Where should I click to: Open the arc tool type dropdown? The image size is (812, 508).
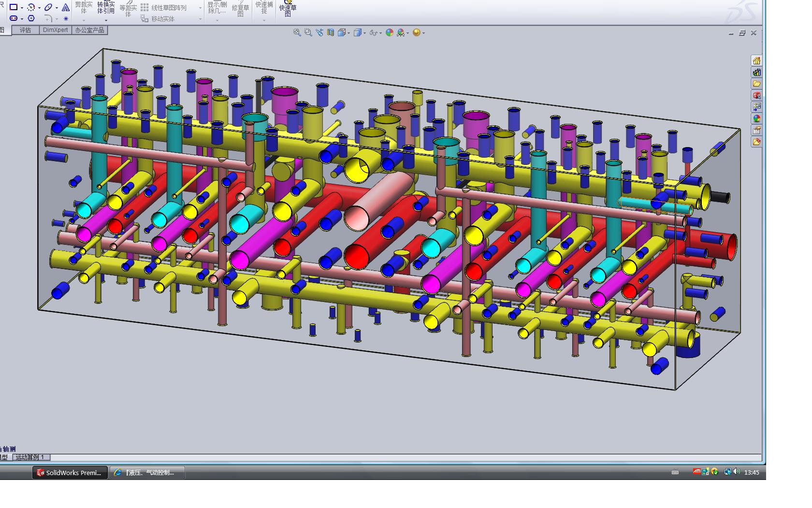39,8
